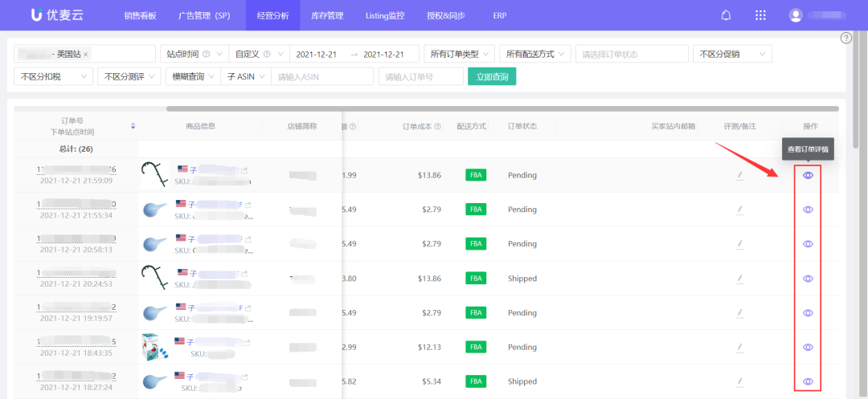868x399 pixels.
Task: Edit the note for the 21:59:09 order
Action: 739,176
